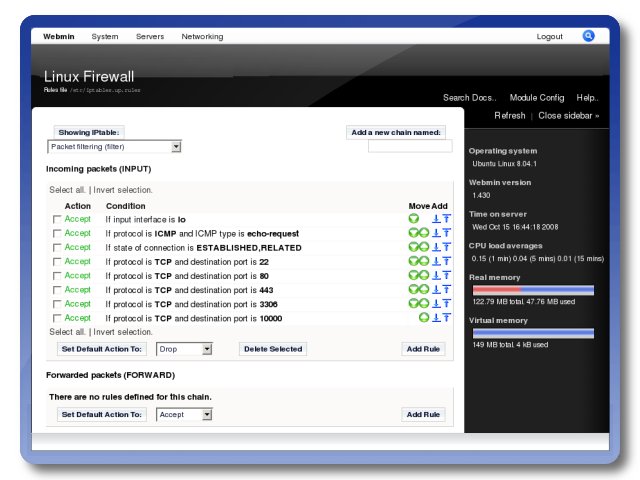The width and height of the screenshot is (640, 480).
Task: Move the port 443 rule down
Action: (413, 290)
